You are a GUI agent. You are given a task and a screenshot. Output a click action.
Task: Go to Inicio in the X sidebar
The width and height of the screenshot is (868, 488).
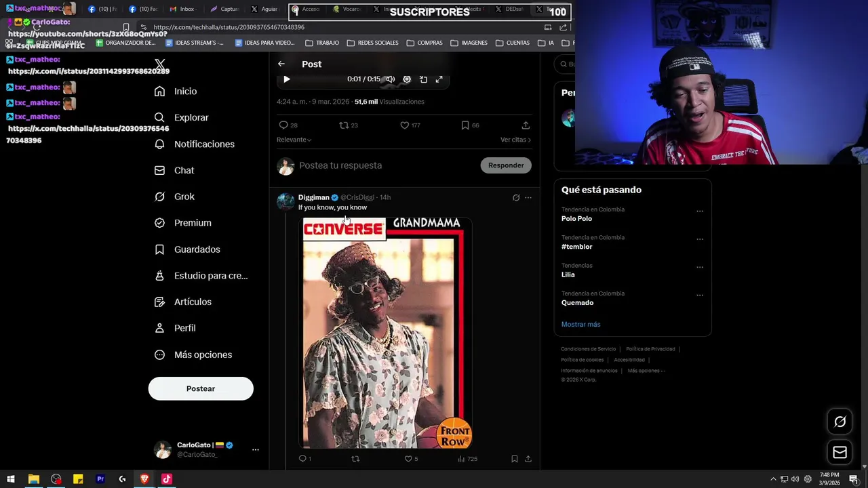176,91
